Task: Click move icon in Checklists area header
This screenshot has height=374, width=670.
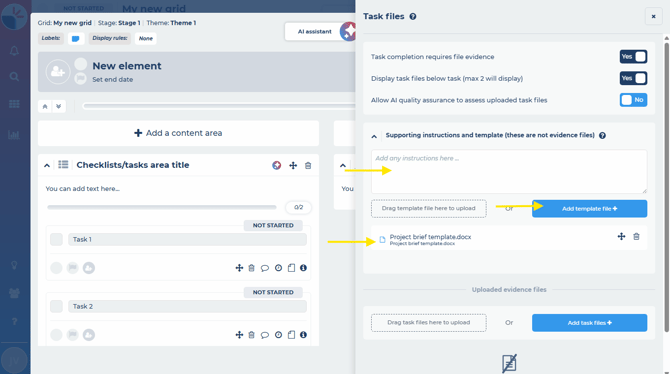Action: [x=293, y=165]
